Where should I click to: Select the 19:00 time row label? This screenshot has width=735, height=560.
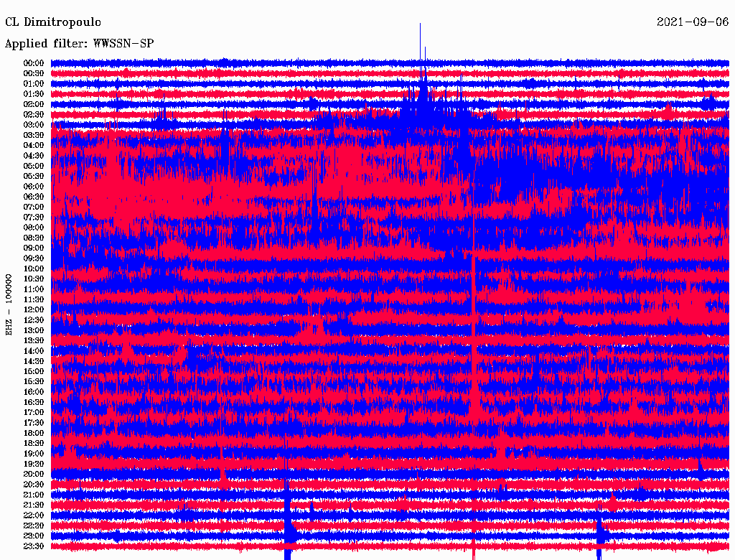point(34,454)
